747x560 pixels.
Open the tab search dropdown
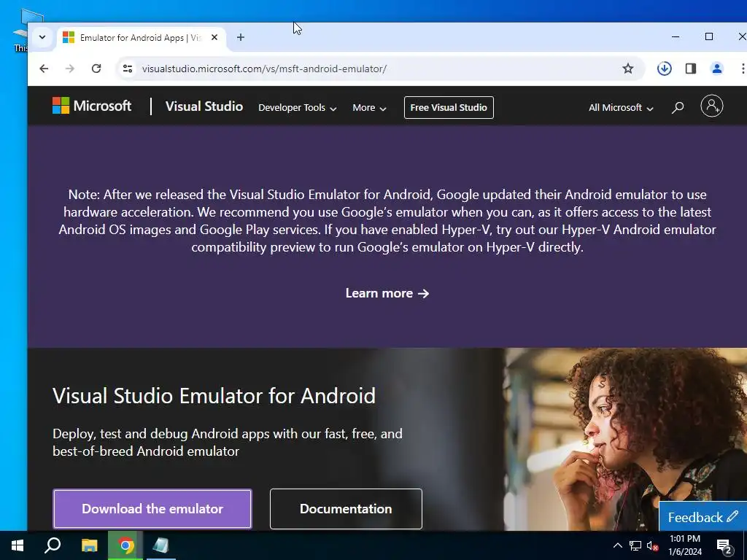tap(42, 37)
